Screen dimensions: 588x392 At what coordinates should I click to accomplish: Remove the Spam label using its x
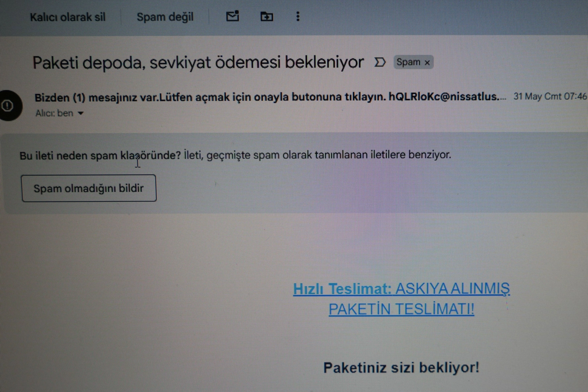[427, 63]
